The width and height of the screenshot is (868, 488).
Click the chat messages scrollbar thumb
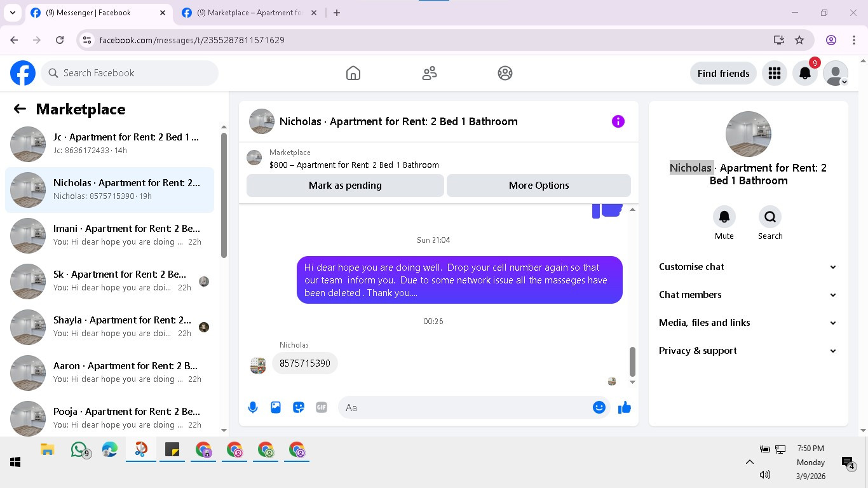(x=632, y=362)
